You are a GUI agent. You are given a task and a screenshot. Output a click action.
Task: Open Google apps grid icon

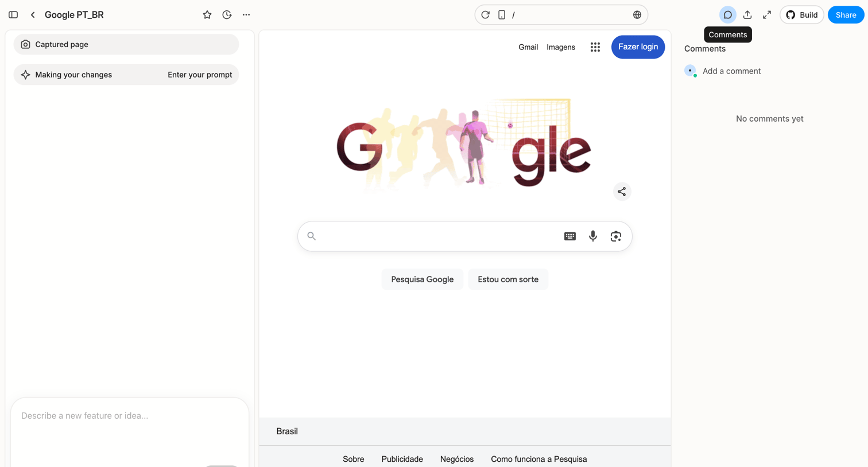(x=595, y=47)
